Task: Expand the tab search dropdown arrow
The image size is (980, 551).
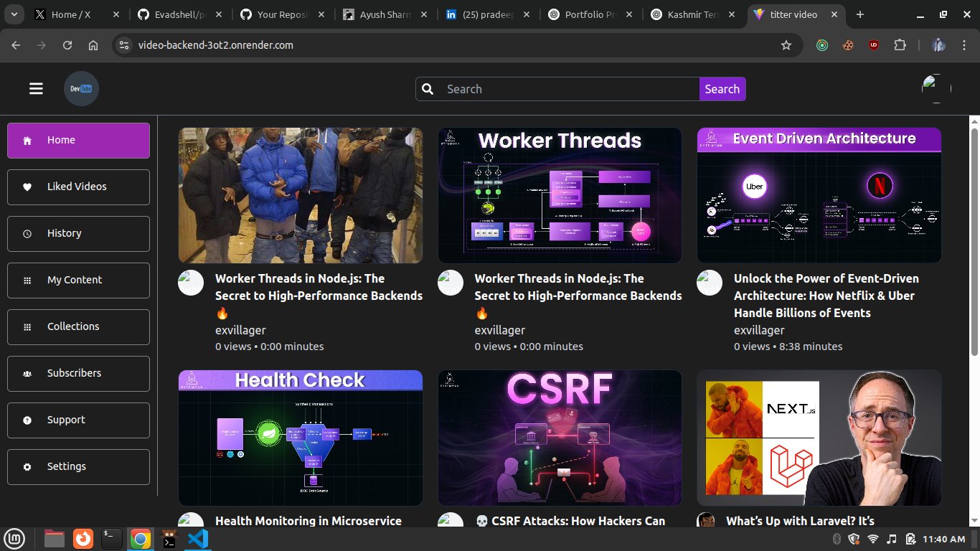Action: pyautogui.click(x=14, y=14)
